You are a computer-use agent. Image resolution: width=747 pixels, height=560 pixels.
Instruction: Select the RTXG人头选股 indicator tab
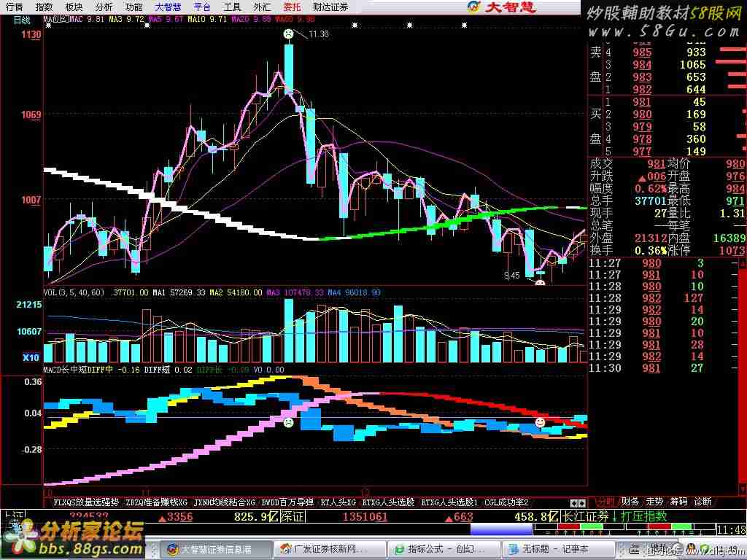click(388, 502)
